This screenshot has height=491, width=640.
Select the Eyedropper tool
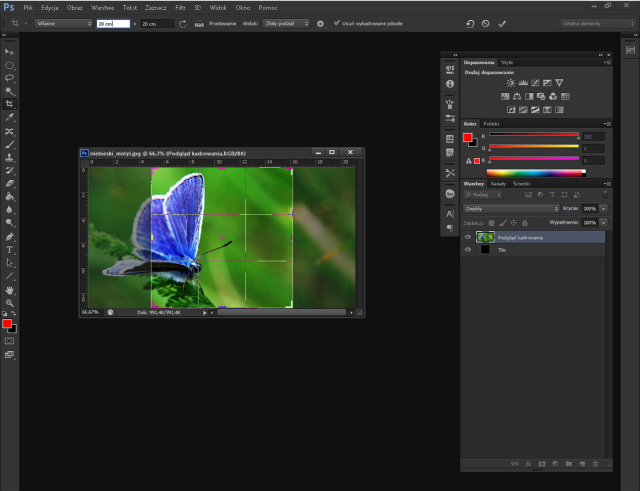9,118
